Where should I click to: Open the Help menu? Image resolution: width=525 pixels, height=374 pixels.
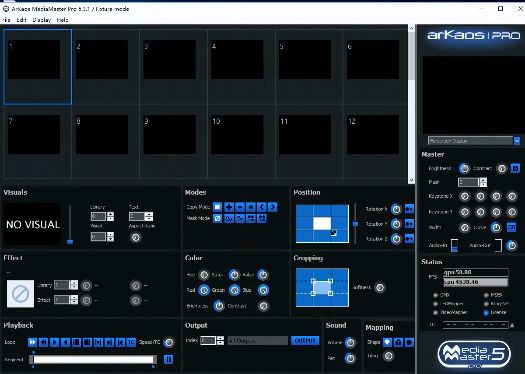pos(62,20)
